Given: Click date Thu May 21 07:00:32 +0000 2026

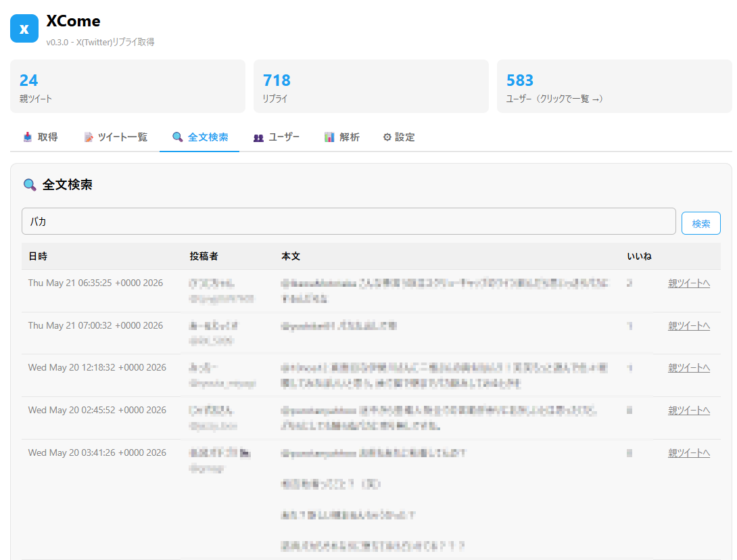Looking at the screenshot, I should pyautogui.click(x=95, y=325).
